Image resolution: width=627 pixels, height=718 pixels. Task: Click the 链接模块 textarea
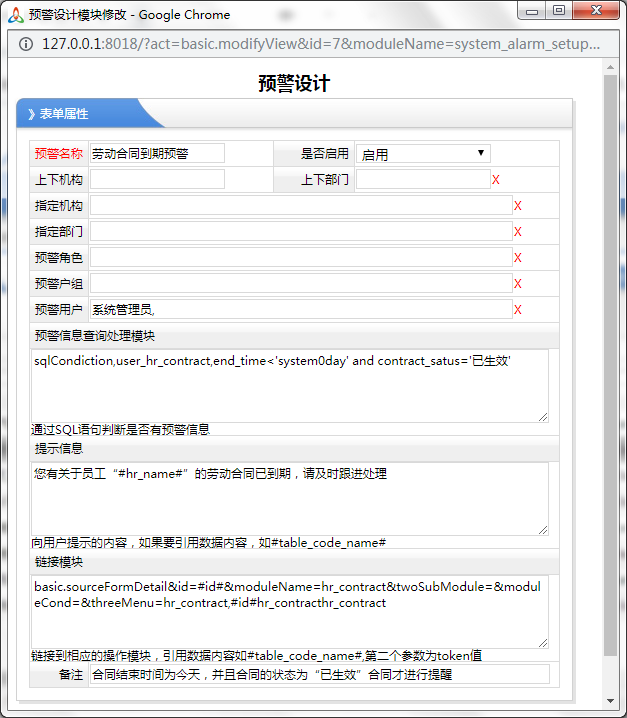(x=290, y=611)
